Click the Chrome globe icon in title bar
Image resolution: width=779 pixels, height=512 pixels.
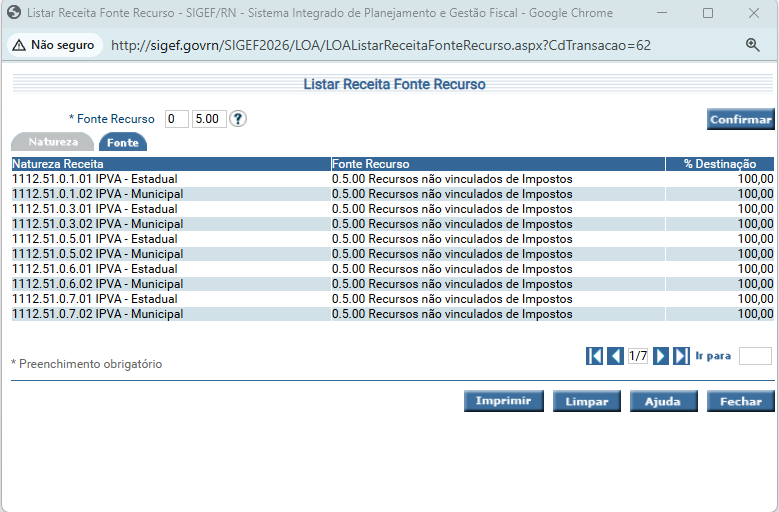coord(14,13)
